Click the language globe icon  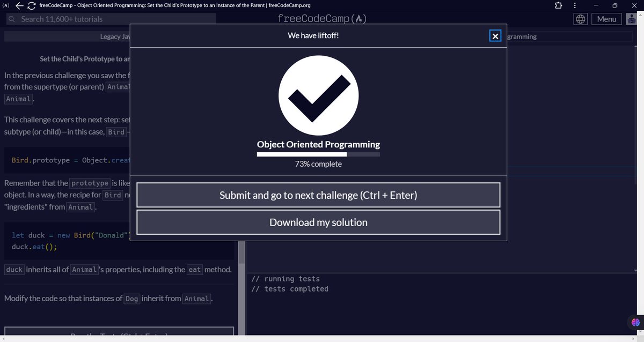pos(580,19)
